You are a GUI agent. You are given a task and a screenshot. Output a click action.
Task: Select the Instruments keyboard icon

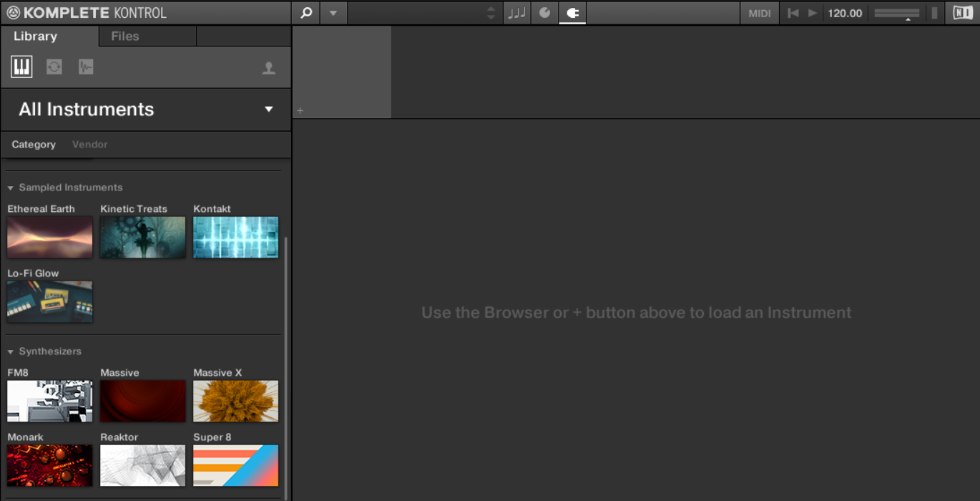click(x=21, y=67)
